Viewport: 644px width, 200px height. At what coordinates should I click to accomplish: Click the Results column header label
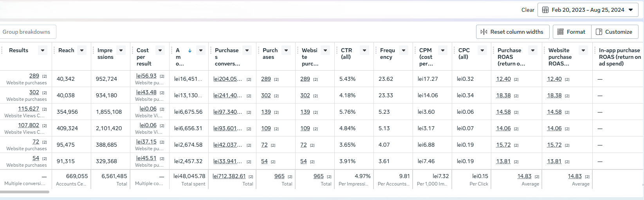point(19,50)
